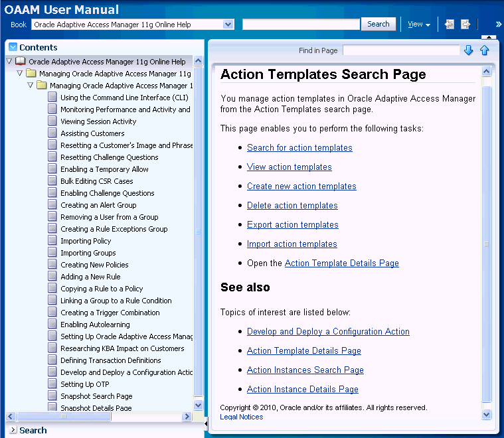Viewport: 504px width, 438px height.
Task: Collapse the nested Managing Oracle folder node
Action: coord(31,85)
